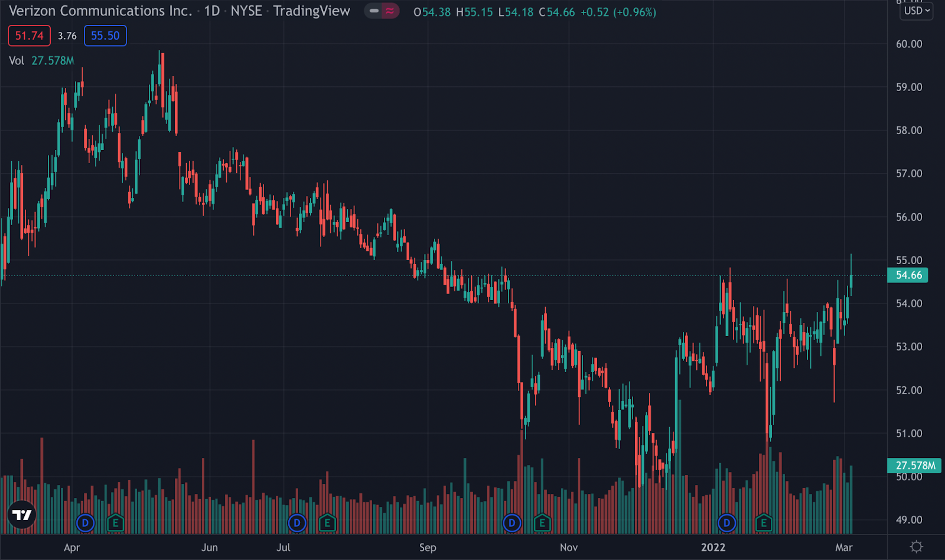This screenshot has width=945, height=560.
Task: Select the dividend marker just after Jul
Action: pyautogui.click(x=297, y=523)
